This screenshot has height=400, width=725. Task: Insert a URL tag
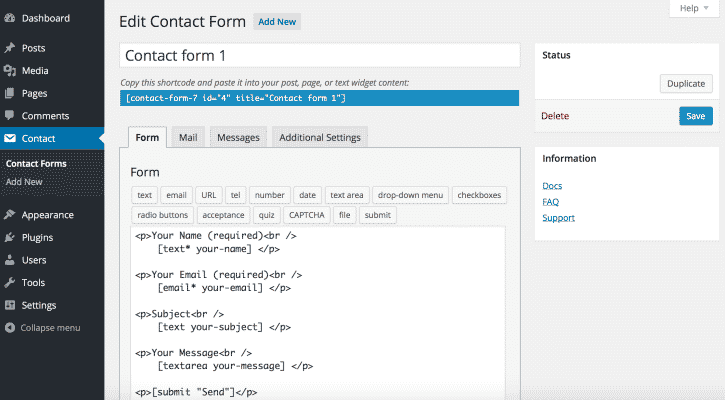pyautogui.click(x=209, y=195)
